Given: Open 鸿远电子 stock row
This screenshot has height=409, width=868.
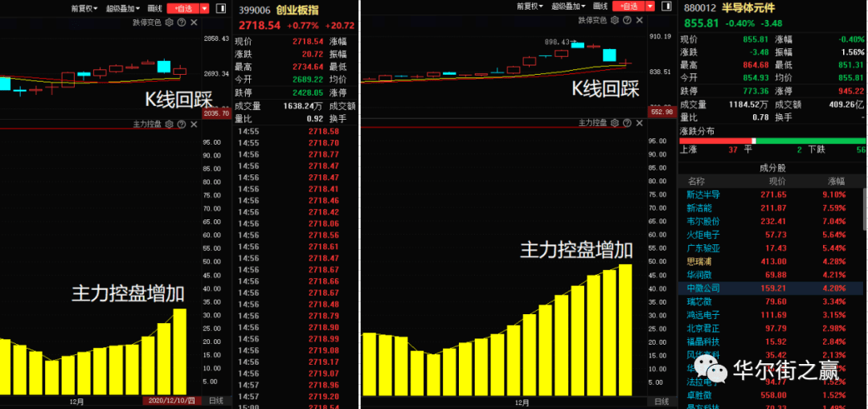Looking at the screenshot, I should (771, 315).
